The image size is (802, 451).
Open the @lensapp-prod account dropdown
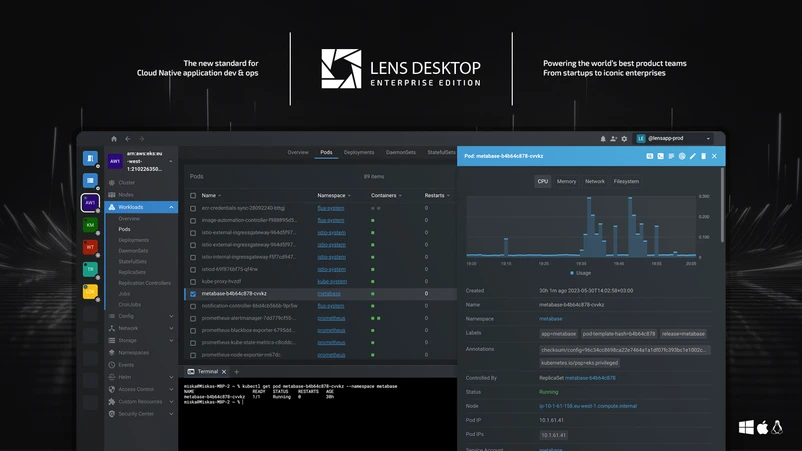click(x=675, y=139)
